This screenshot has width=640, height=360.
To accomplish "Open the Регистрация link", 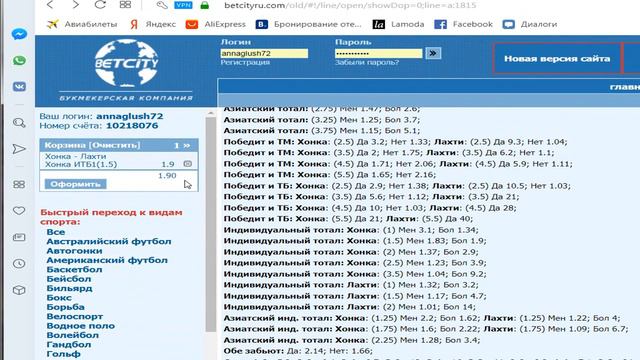I will click(x=245, y=62).
